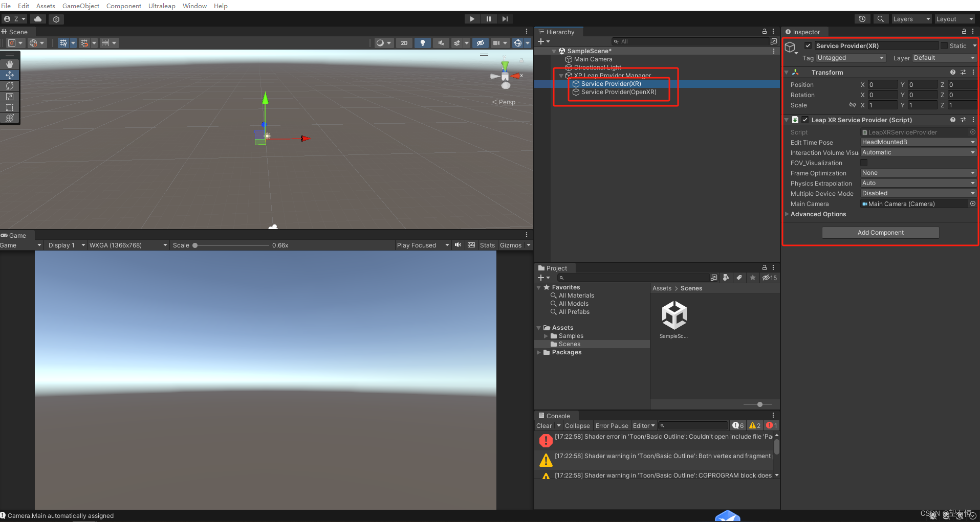Image resolution: width=980 pixels, height=522 pixels.
Task: Open Multiple Device Mode dropdown
Action: tap(919, 193)
